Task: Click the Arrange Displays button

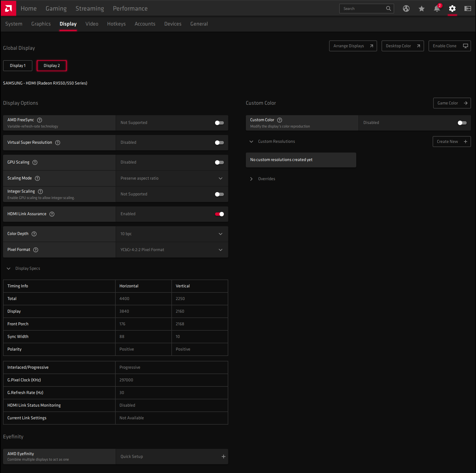Action: click(353, 46)
